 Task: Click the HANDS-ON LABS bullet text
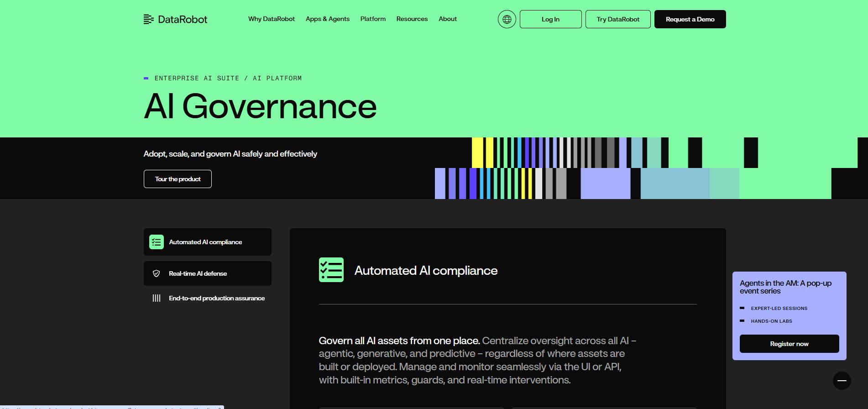pyautogui.click(x=772, y=321)
